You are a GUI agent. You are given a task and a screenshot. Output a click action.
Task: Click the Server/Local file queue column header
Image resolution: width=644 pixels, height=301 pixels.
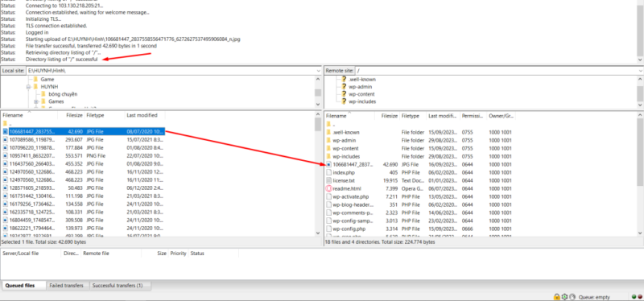click(31, 254)
